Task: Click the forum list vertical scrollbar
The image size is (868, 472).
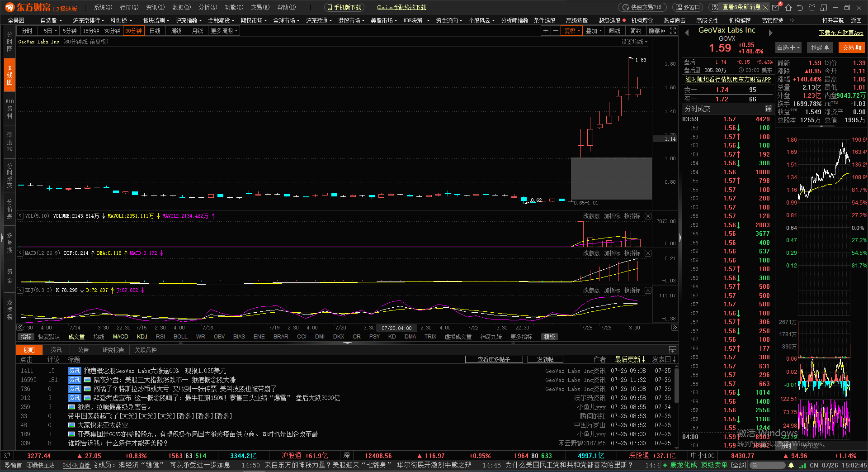Action: click(x=676, y=385)
